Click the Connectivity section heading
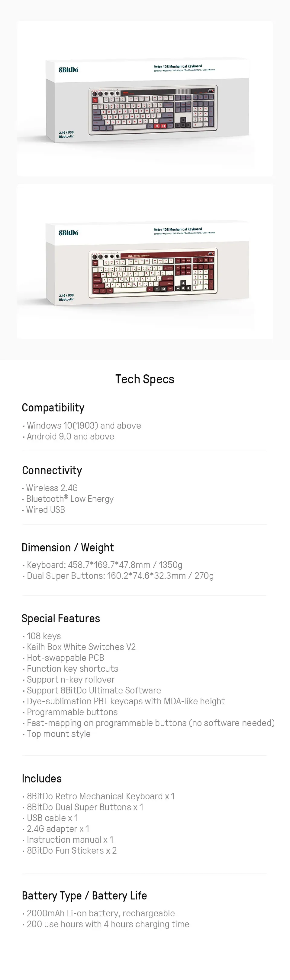Viewport: 290px width, 980px height. [52, 471]
